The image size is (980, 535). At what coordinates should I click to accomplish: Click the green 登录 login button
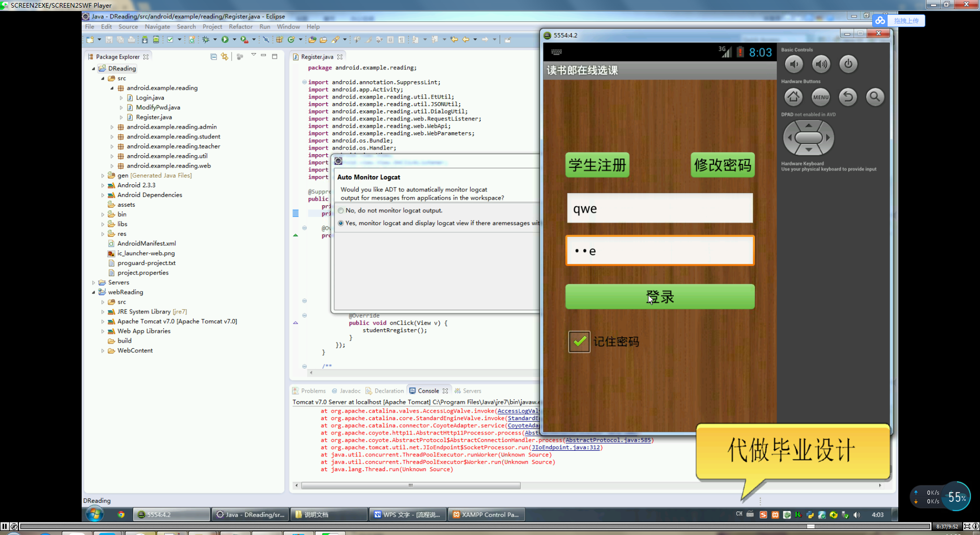[659, 297]
